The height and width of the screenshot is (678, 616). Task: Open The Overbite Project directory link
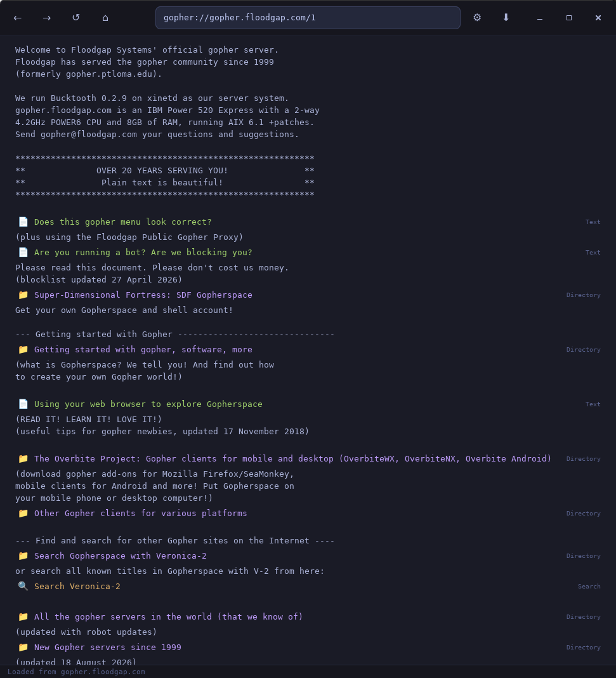coord(292,458)
